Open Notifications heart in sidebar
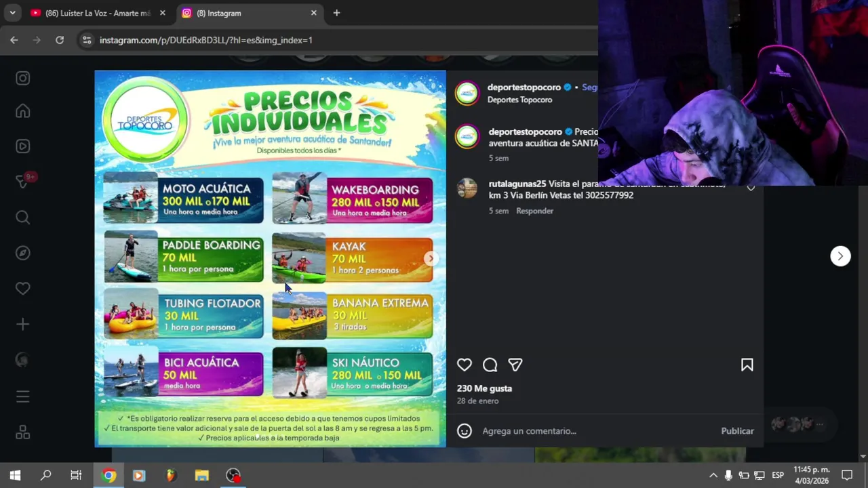Screen dimensions: 868x488 click(x=22, y=288)
